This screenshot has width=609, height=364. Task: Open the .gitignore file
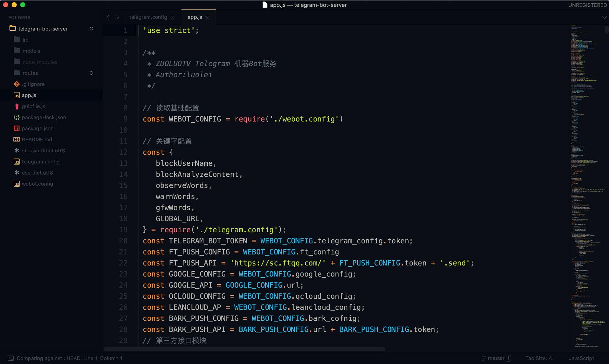coord(33,84)
